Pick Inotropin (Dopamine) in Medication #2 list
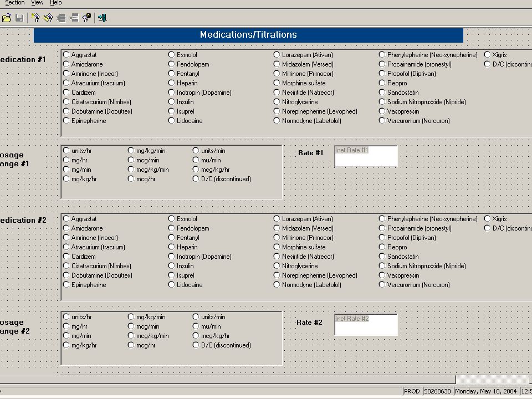The width and height of the screenshot is (532, 399). click(x=171, y=257)
